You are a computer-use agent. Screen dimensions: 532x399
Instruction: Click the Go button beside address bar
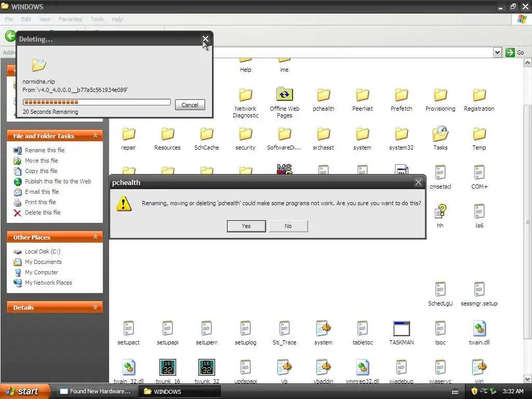(x=515, y=52)
